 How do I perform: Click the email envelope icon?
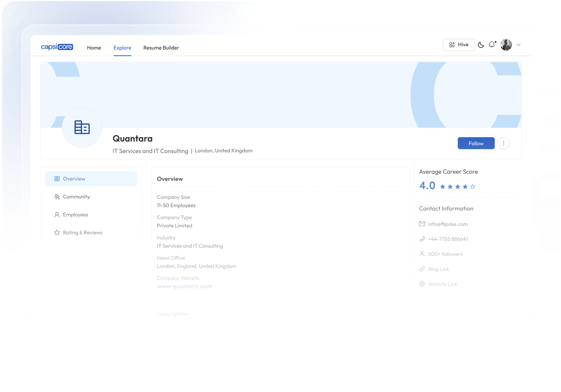coord(422,224)
